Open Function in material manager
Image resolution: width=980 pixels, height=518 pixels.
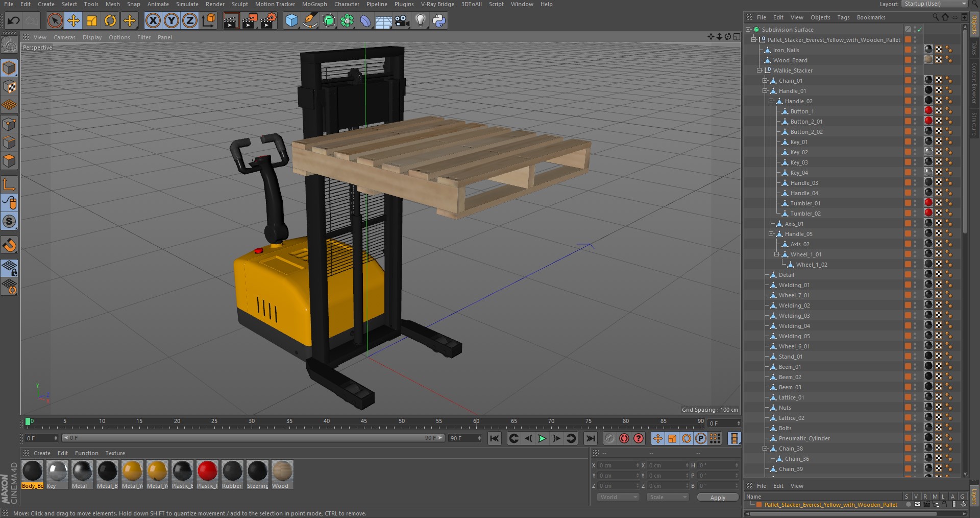pyautogui.click(x=86, y=453)
